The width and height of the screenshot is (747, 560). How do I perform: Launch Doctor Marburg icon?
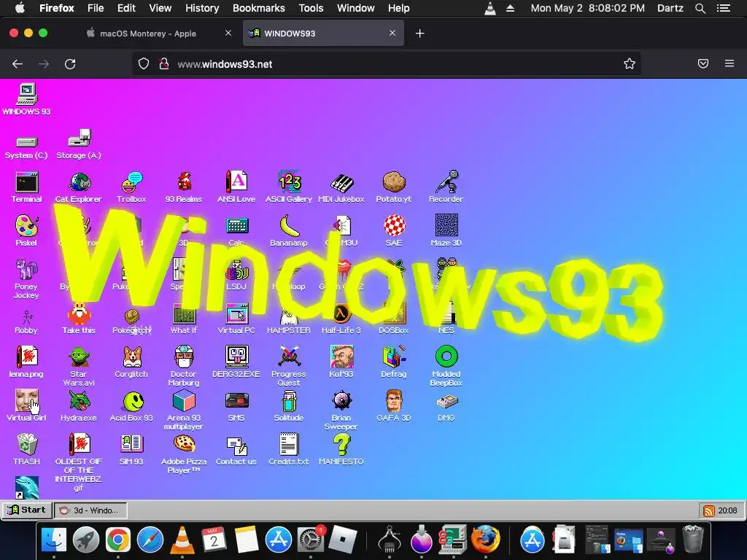point(184,357)
